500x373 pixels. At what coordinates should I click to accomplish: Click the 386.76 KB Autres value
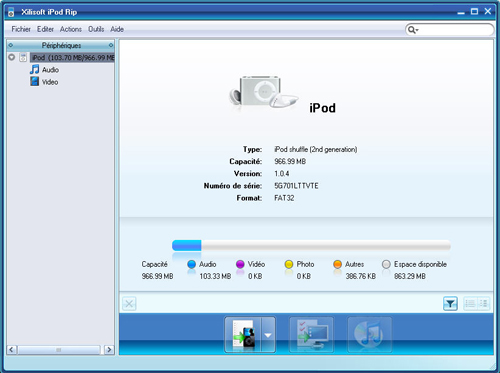coord(360,276)
